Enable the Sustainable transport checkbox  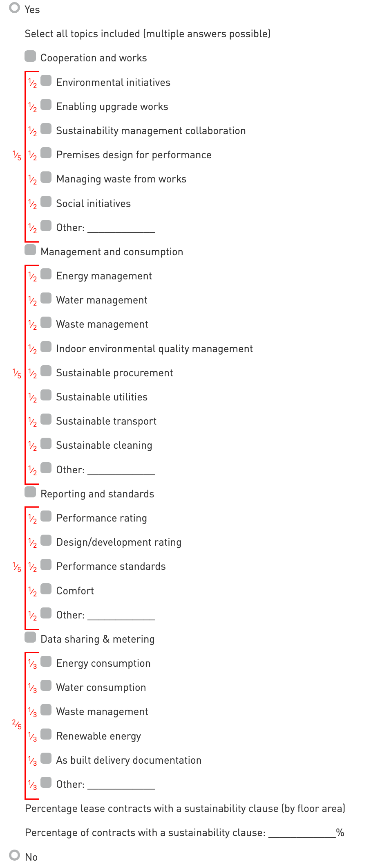46,419
